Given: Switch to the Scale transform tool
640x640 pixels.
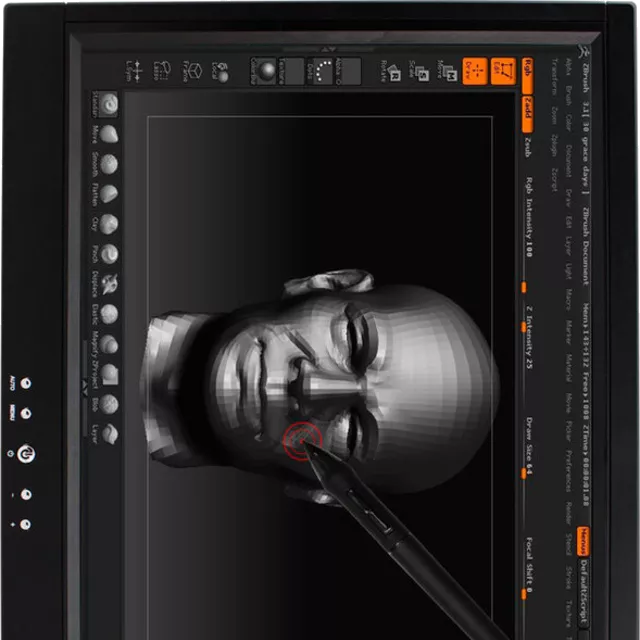Looking at the screenshot, I should point(416,70).
